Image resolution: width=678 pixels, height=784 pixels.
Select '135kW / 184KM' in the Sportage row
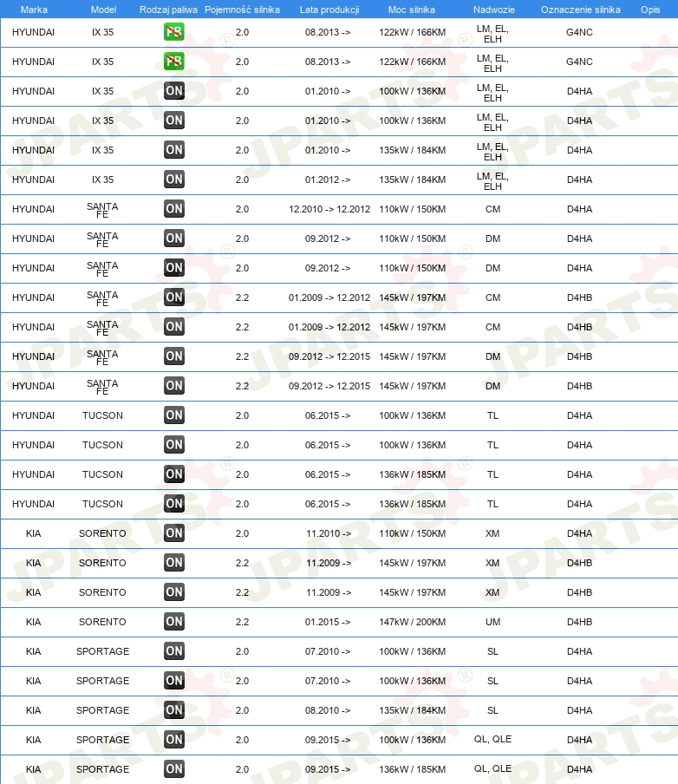tap(413, 710)
